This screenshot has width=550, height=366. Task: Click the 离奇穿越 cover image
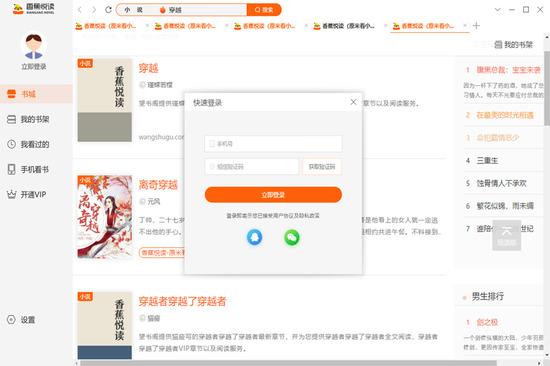105,217
